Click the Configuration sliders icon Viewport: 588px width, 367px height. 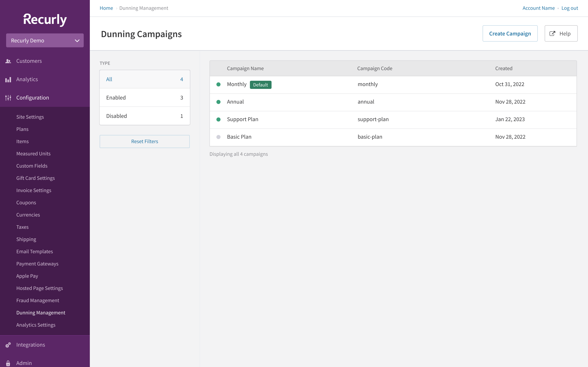(x=8, y=98)
